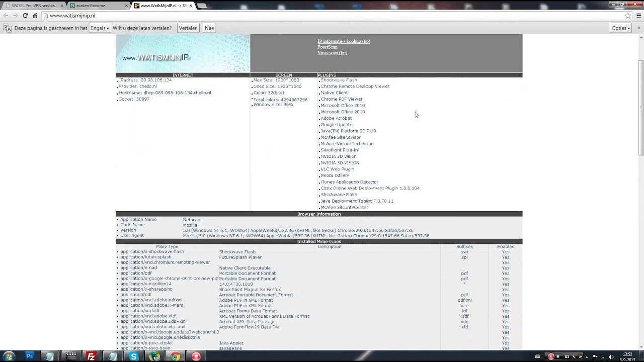Viewport: 644px width, 362px height.
Task: Open Skype from the taskbar
Action: [133, 356]
